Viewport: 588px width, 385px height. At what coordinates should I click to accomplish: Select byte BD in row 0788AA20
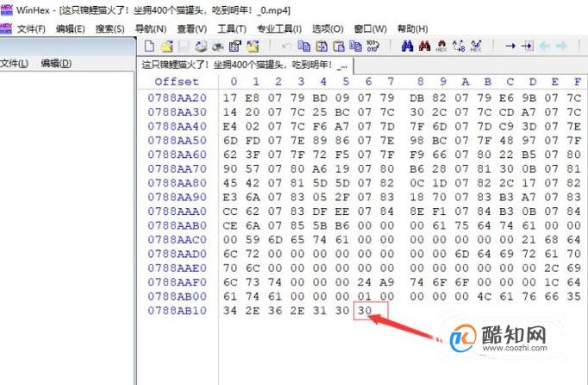[x=320, y=98]
